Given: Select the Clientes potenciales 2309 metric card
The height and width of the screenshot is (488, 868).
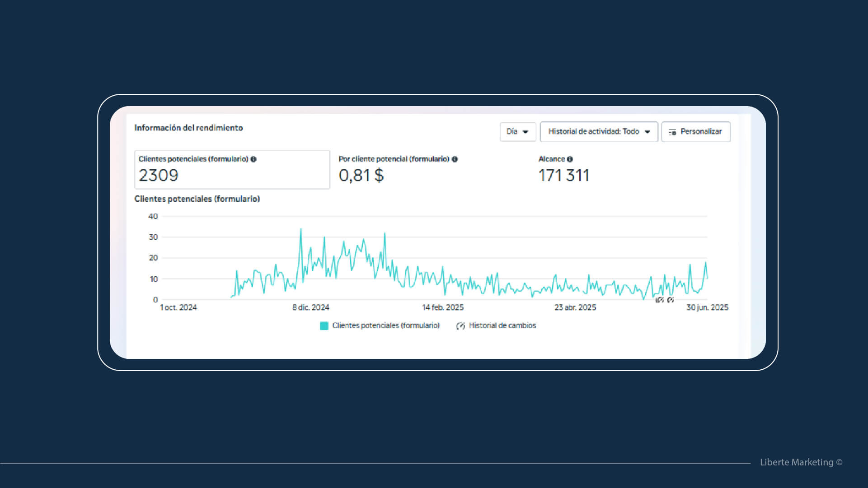Looking at the screenshot, I should click(232, 170).
